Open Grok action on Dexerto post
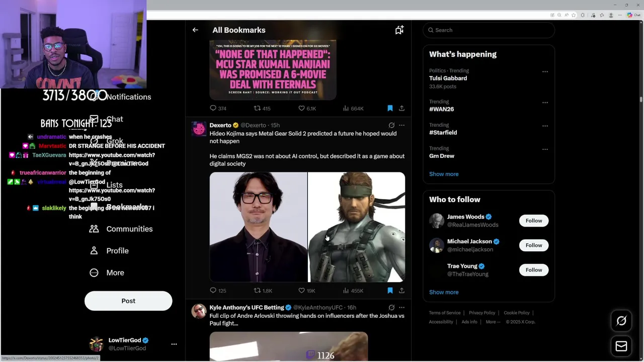644x362 pixels. (391, 125)
